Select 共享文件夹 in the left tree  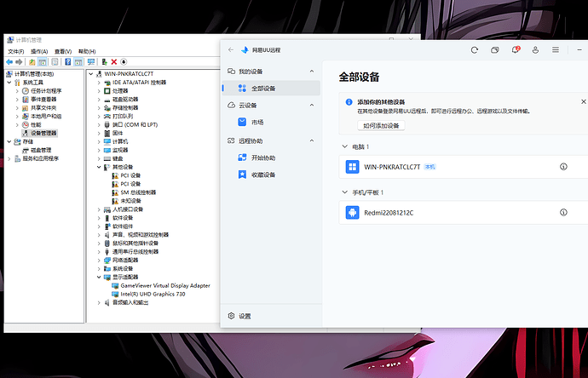[x=39, y=108]
